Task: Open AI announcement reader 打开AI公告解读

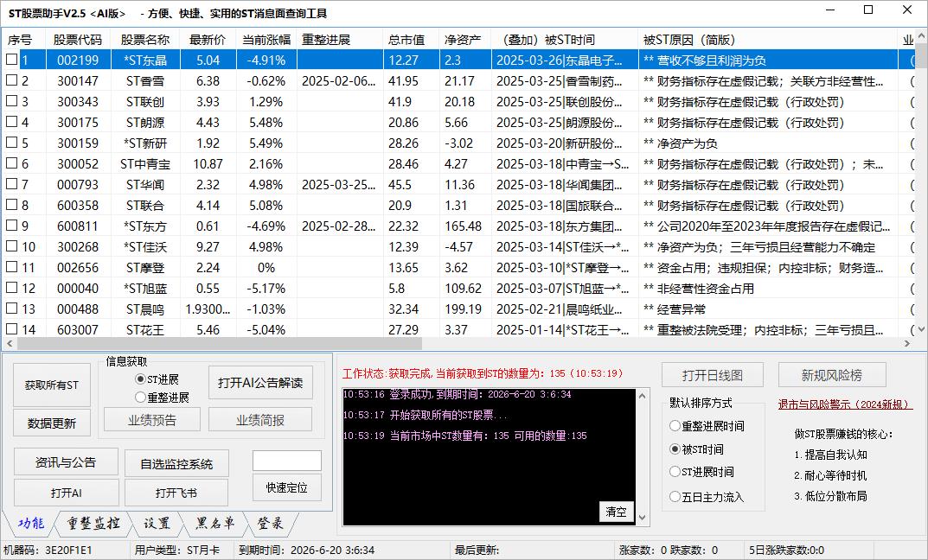Action: pos(260,383)
